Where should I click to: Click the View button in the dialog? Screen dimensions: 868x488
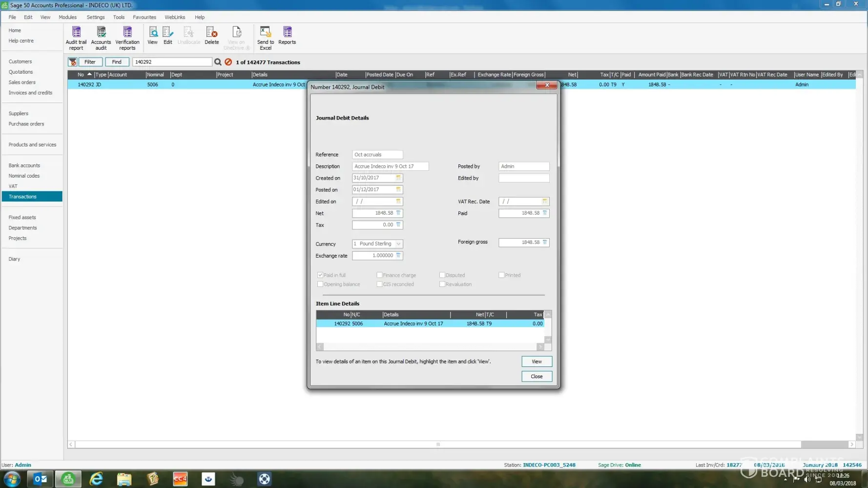(x=537, y=362)
